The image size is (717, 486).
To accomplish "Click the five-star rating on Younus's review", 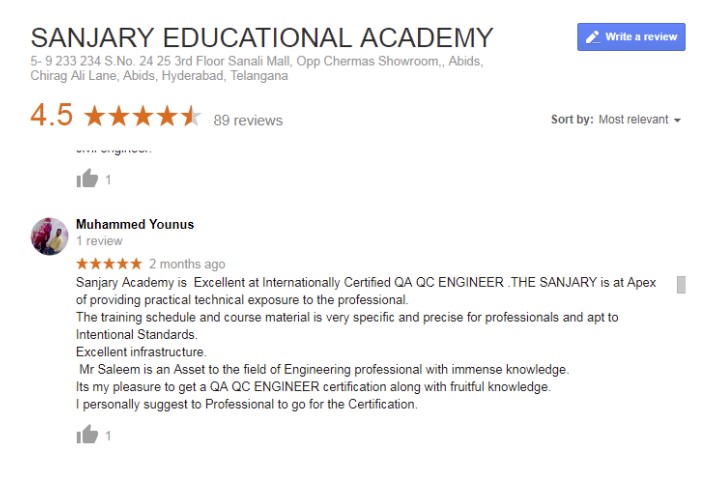I will [109, 264].
